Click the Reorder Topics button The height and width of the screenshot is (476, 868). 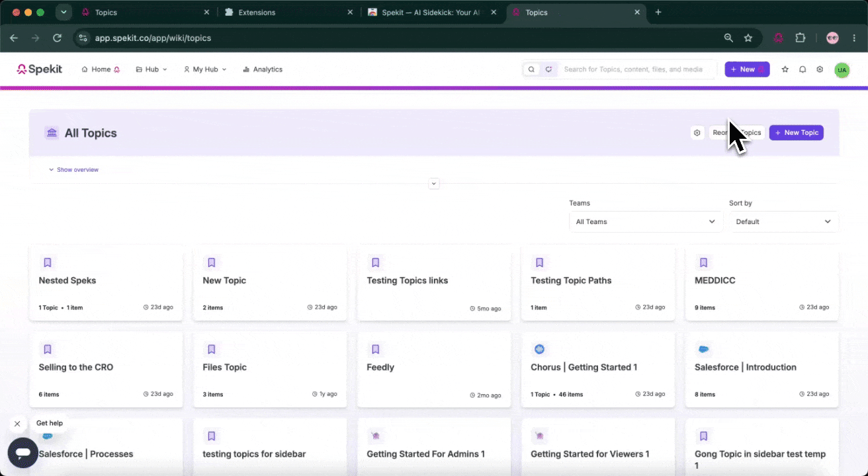pyautogui.click(x=737, y=133)
